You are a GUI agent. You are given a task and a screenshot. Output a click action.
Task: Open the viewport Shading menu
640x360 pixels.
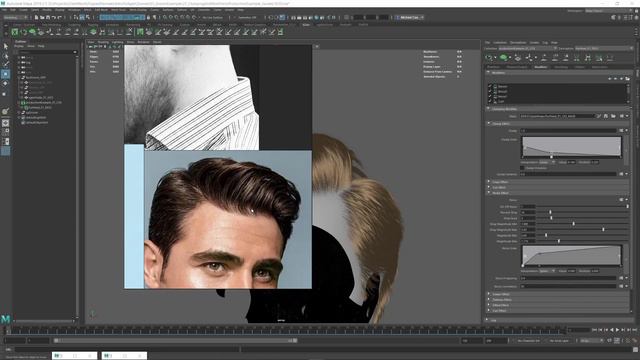103,42
